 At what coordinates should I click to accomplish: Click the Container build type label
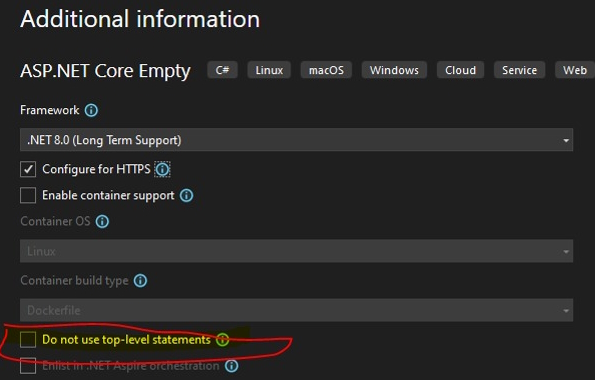tap(74, 281)
